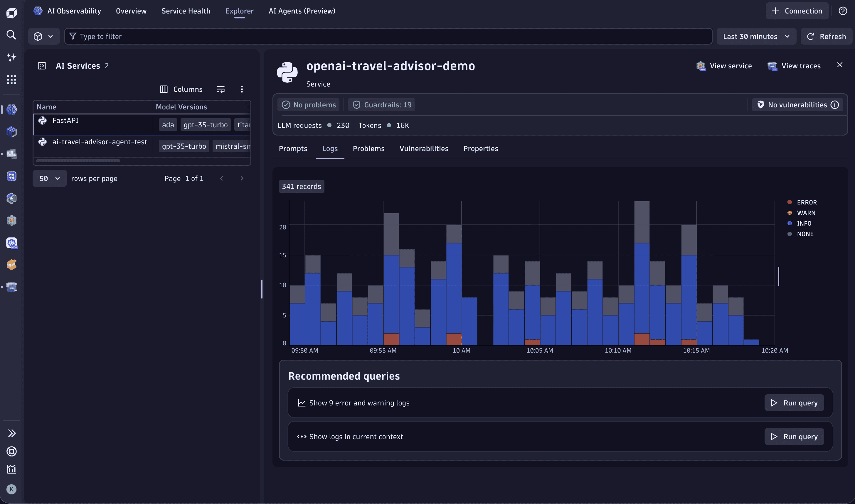The image size is (855, 504).
Task: Select the search icon in the left sidebar
Action: coord(11,35)
